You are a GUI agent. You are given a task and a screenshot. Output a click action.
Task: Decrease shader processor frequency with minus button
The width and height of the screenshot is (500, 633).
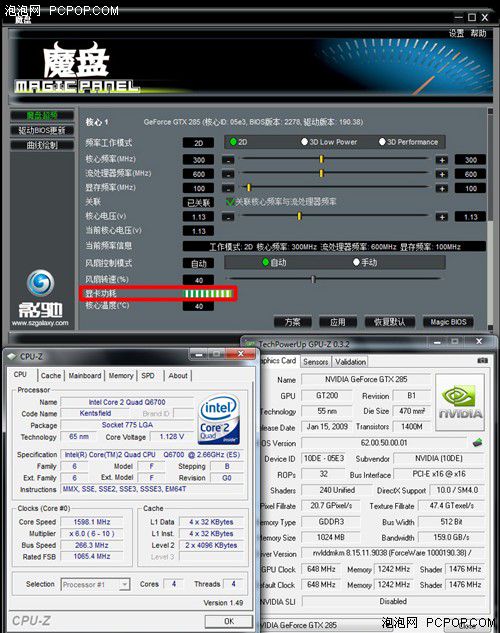click(x=228, y=174)
